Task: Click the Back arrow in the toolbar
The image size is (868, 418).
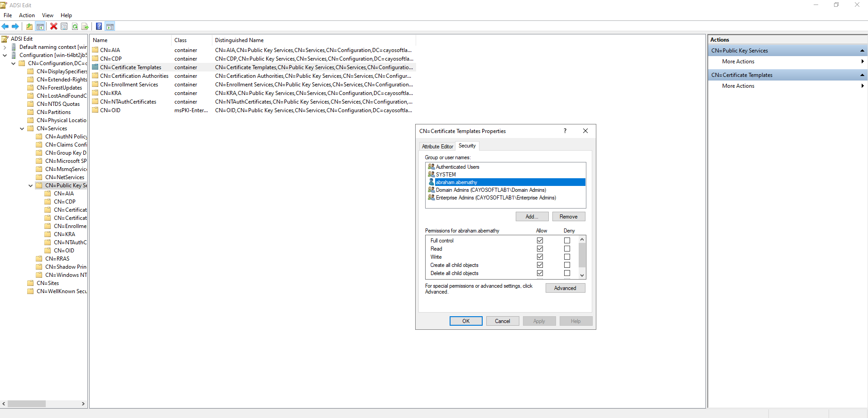Action: point(5,26)
